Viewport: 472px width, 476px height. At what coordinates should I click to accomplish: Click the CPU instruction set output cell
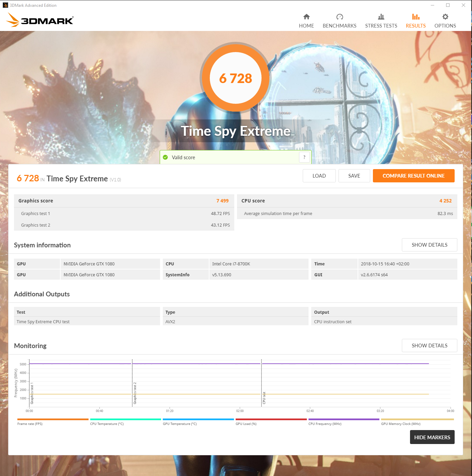point(384,322)
